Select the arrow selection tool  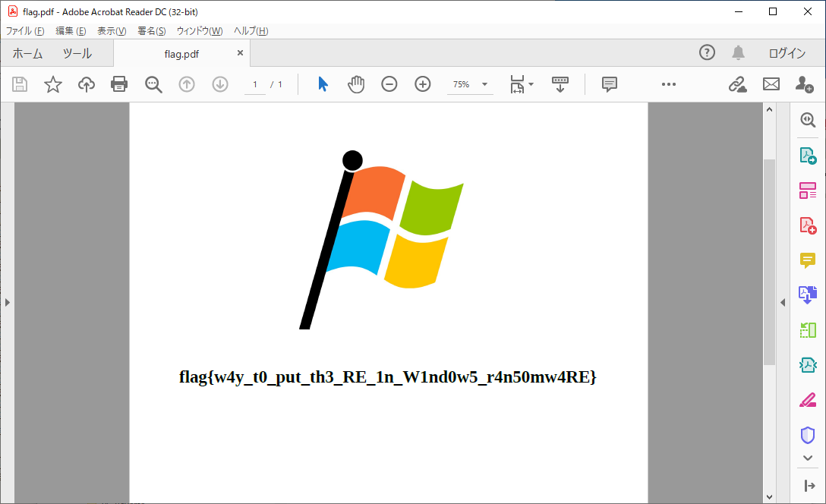tap(323, 84)
